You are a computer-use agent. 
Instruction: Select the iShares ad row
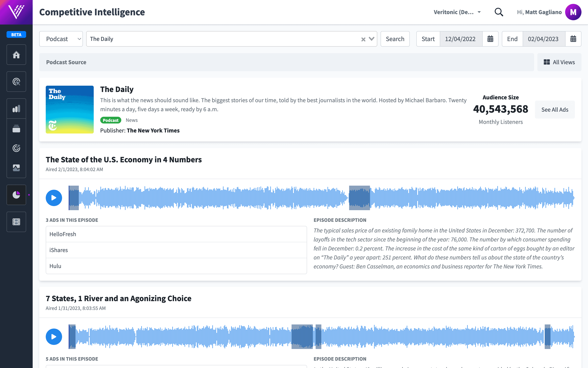(x=176, y=250)
